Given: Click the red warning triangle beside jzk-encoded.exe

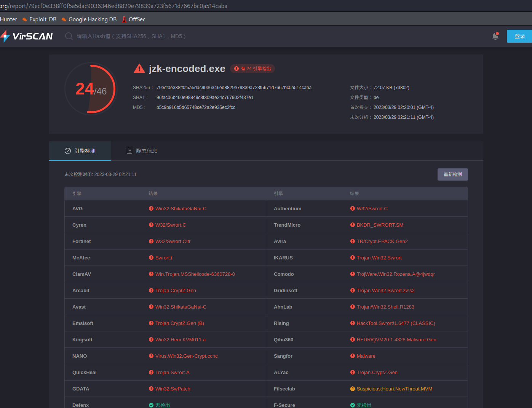Looking at the screenshot, I should (x=139, y=69).
